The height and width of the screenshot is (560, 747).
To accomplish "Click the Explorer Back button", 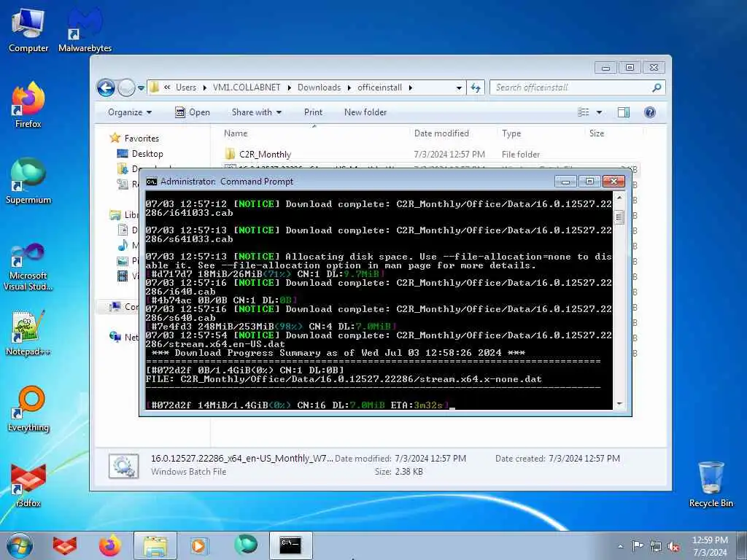I will point(106,87).
